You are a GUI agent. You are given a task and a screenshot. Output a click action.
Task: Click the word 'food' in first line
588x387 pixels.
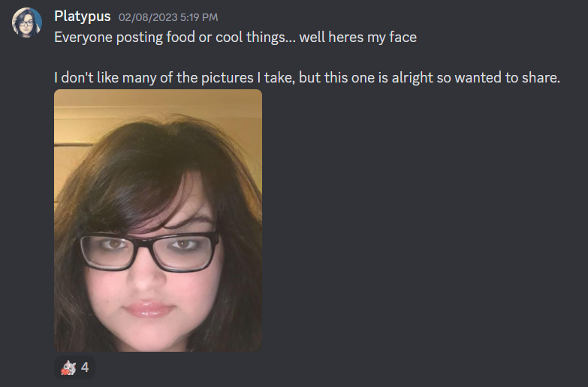[181, 37]
